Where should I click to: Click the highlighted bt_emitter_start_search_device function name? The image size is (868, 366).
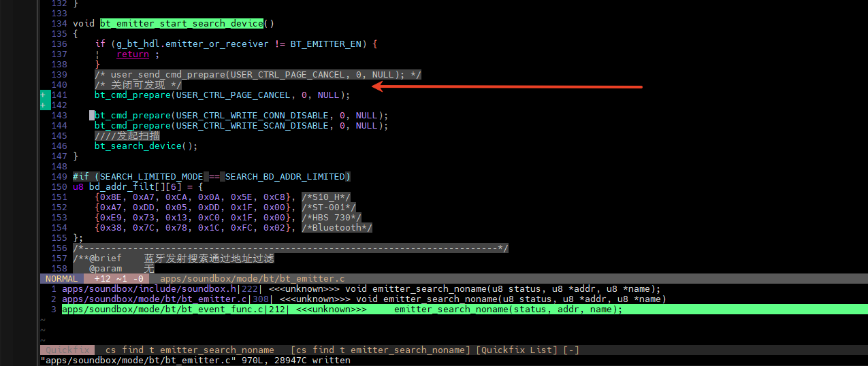182,23
